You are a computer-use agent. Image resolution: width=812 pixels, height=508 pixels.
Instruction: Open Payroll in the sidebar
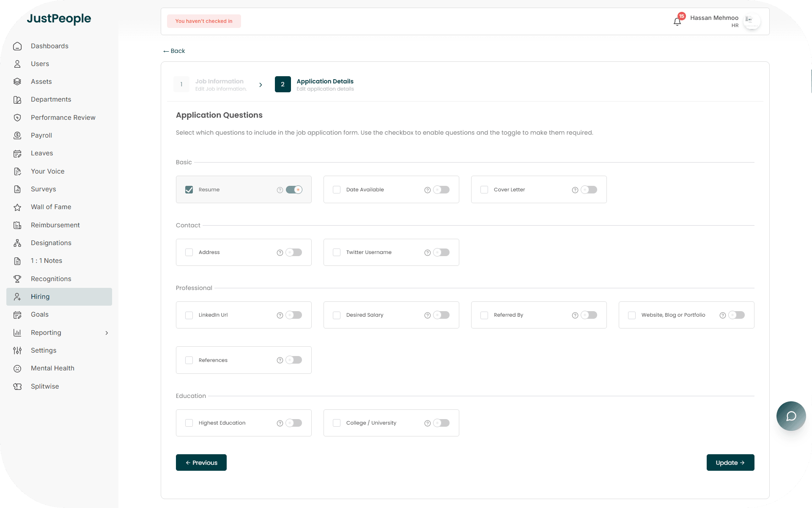point(41,135)
